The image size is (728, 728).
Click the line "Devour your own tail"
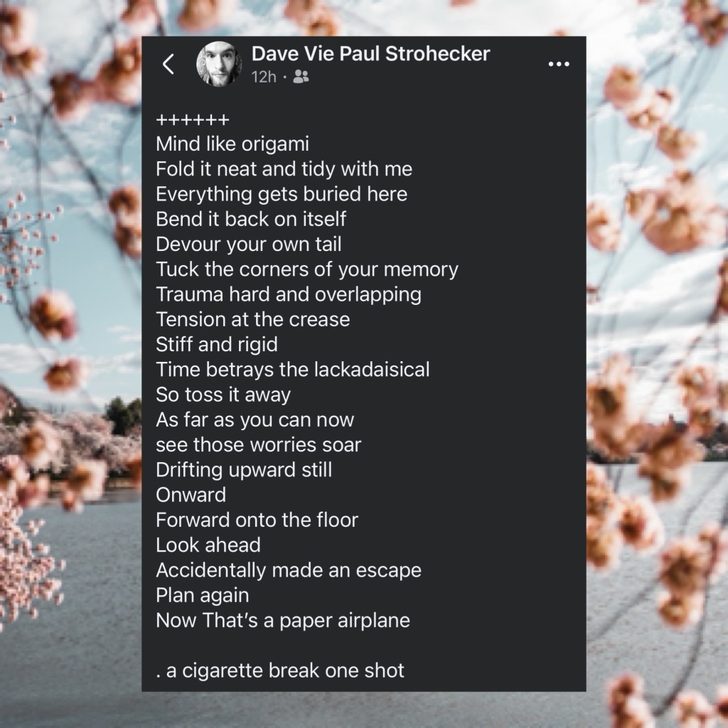pyautogui.click(x=249, y=245)
